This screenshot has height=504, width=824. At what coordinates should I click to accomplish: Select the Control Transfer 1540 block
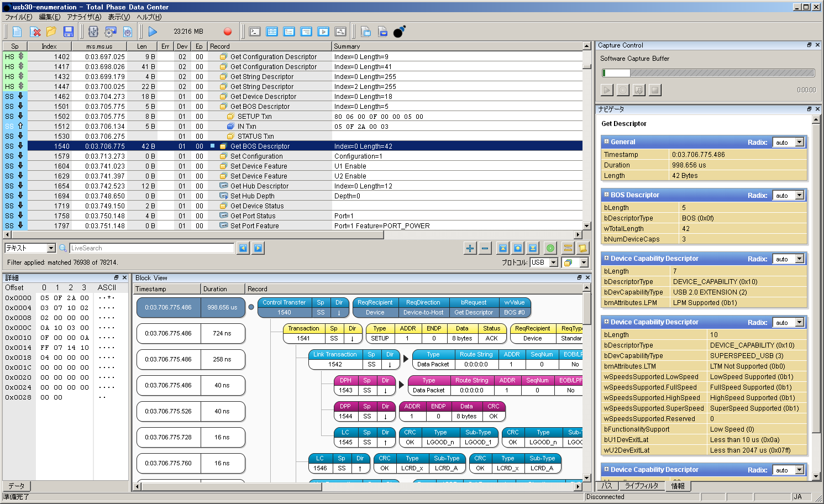pyautogui.click(x=305, y=307)
